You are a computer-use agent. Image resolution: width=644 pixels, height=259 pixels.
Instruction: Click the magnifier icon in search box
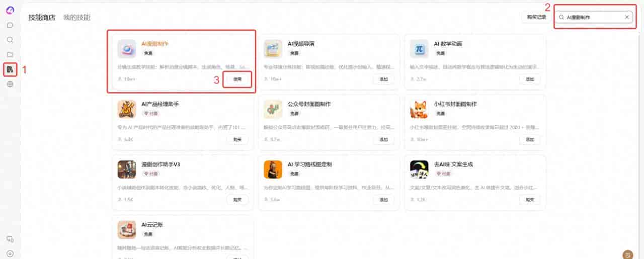click(561, 17)
